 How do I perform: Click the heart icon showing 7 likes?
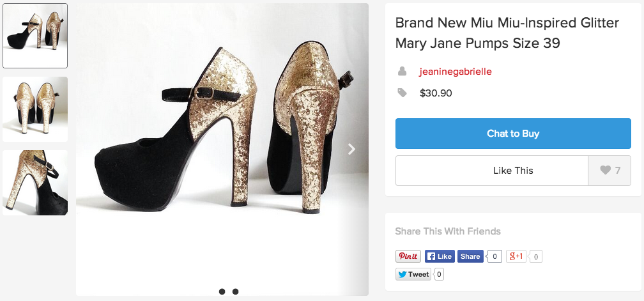pos(610,171)
